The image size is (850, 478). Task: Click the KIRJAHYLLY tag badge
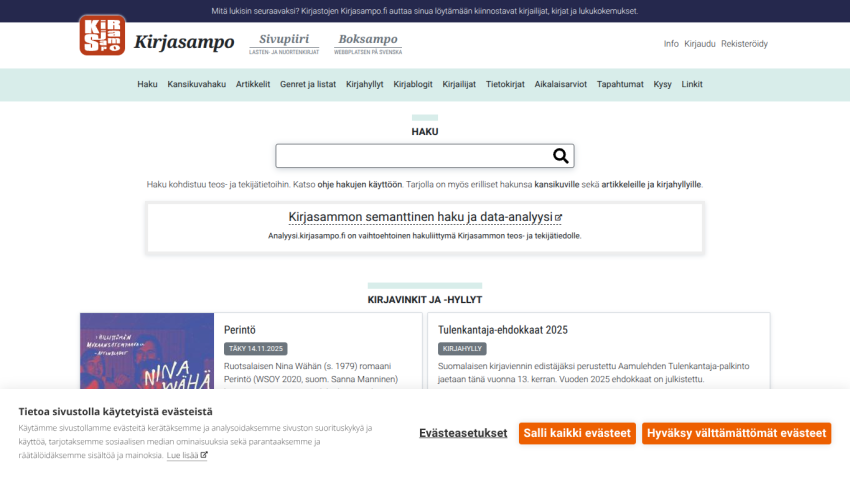point(462,348)
